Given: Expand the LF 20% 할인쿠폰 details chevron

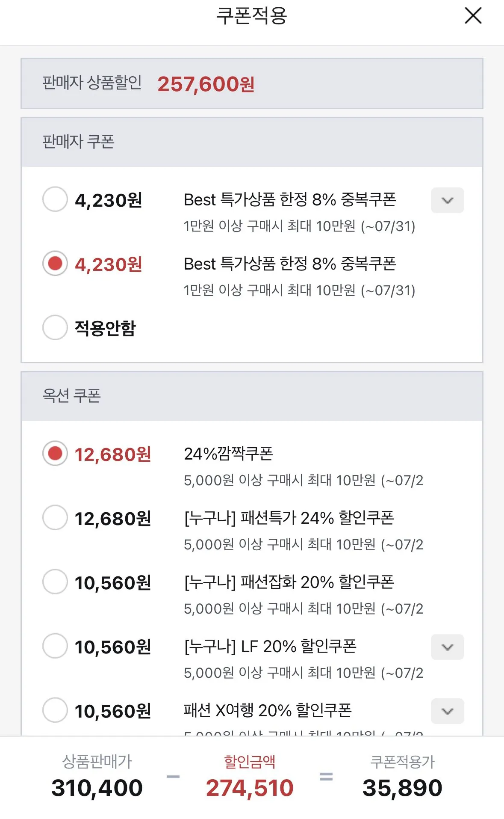Looking at the screenshot, I should [x=447, y=647].
